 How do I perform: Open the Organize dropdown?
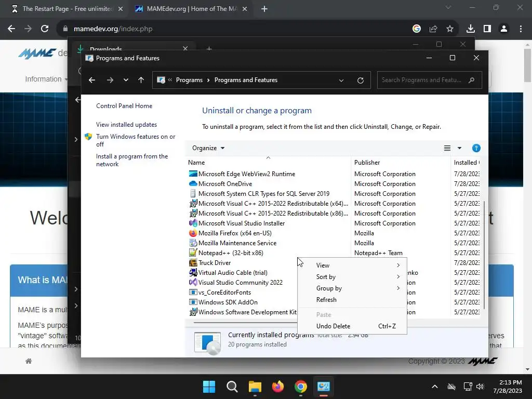coord(208,148)
